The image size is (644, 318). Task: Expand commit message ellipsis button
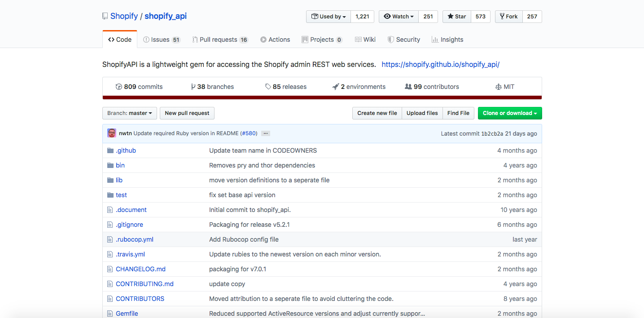[x=265, y=133]
